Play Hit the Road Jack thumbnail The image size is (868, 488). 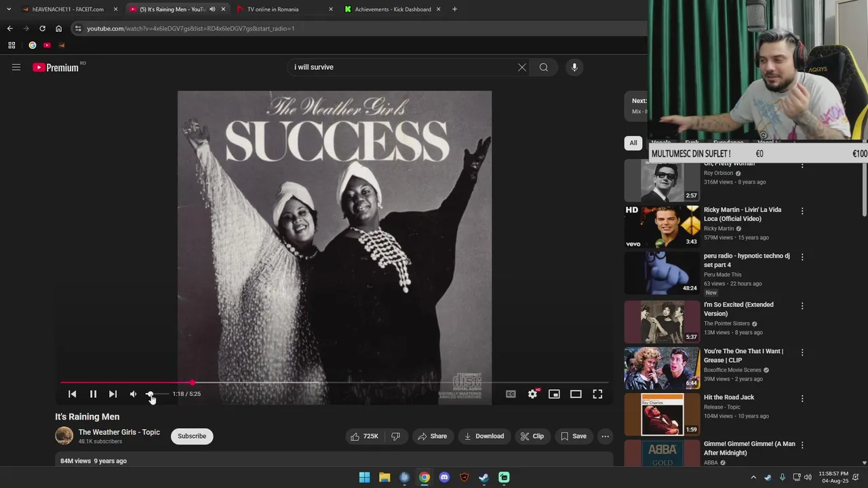pos(662,414)
